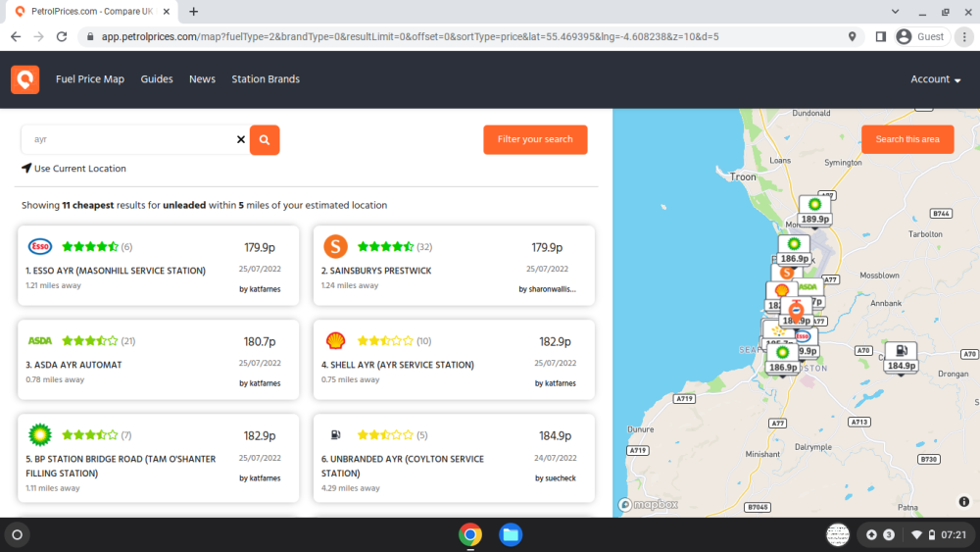Open Files app from the shelf

511,534
